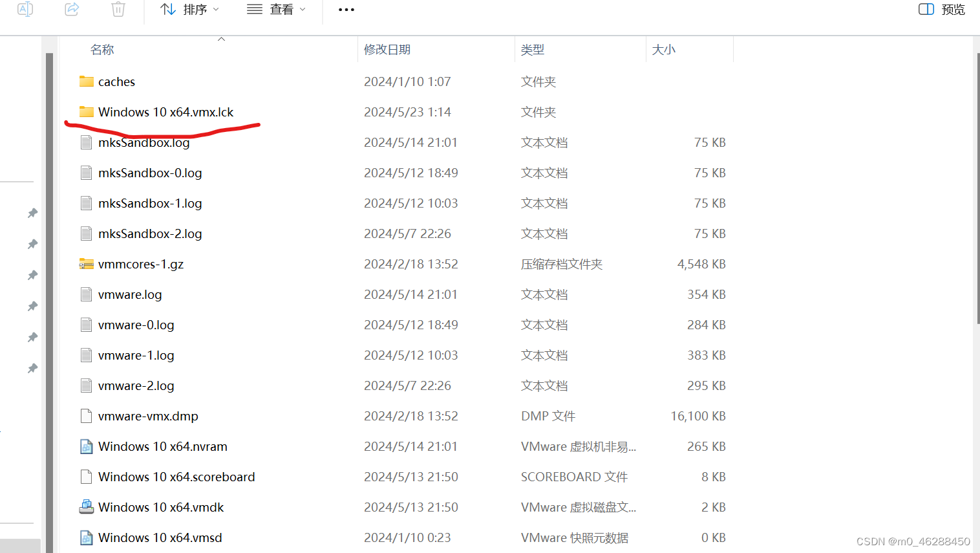
Task: Click the 2024/1/10 1:07 date cell
Action: [x=407, y=81]
